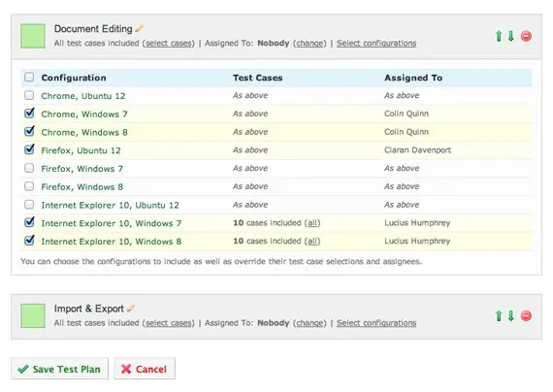This screenshot has width=553, height=392.
Task: Click Colin Quinn in Chrome, Windows 7 row
Action: (407, 114)
